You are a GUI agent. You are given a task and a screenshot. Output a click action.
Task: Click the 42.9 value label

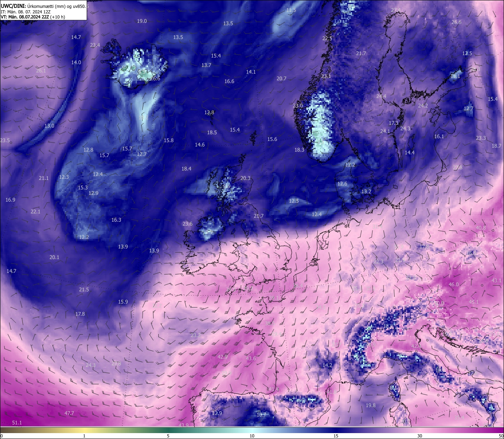[x=222, y=357]
